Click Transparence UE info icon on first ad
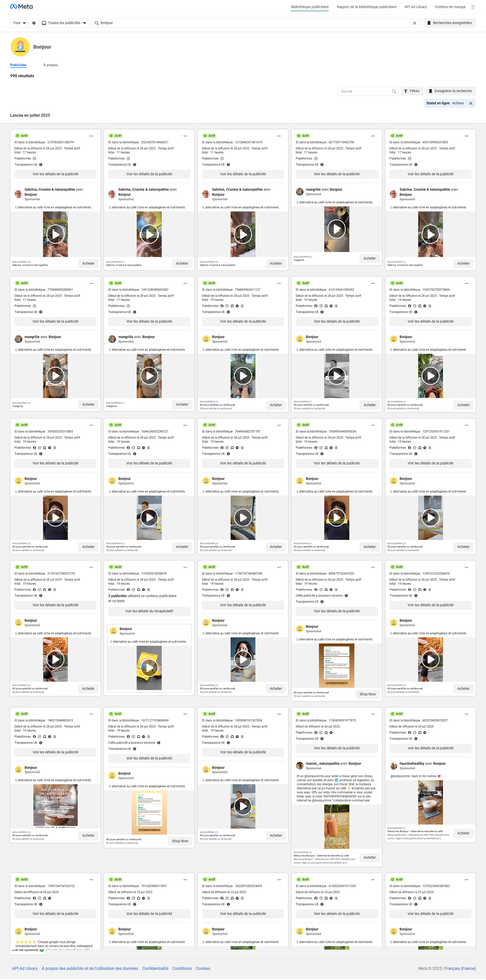 coord(41,165)
